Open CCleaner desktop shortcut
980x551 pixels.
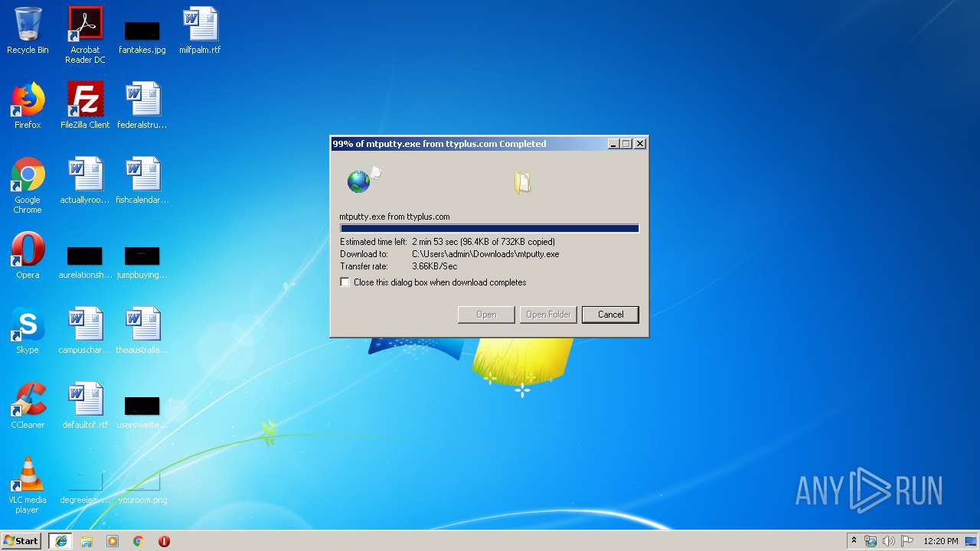tap(28, 406)
